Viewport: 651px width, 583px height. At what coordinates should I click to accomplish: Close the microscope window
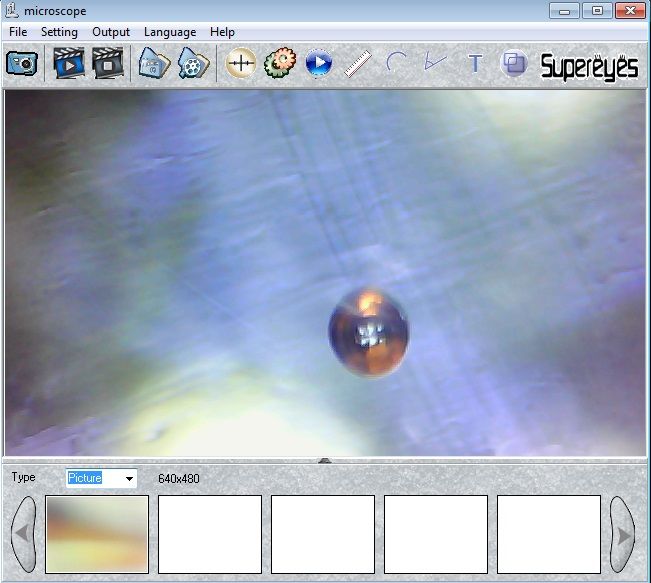click(630, 11)
